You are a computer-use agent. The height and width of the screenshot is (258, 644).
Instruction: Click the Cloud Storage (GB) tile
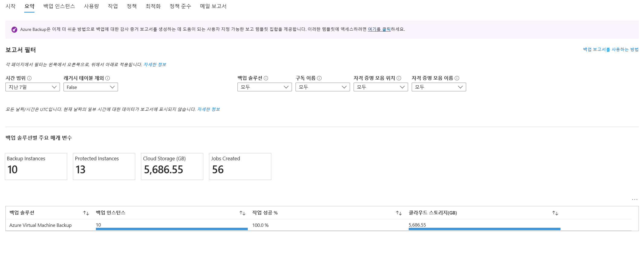tap(172, 166)
